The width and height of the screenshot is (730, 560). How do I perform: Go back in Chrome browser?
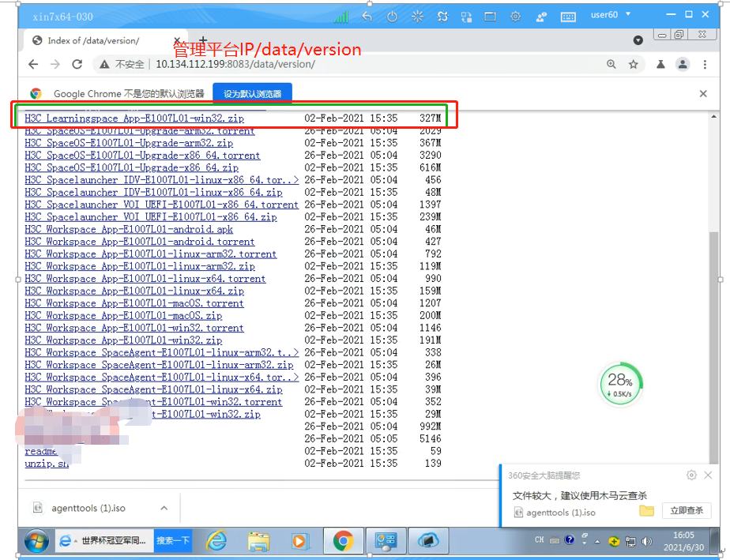(33, 64)
